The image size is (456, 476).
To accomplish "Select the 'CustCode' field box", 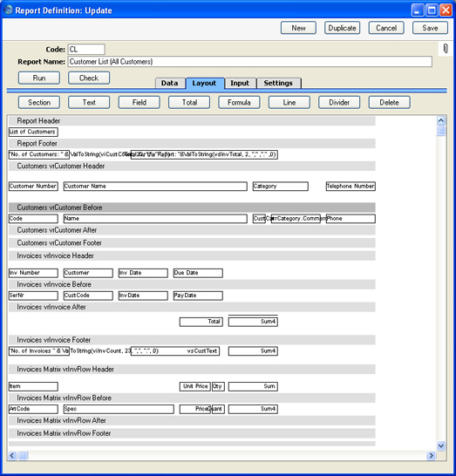I will point(88,296).
